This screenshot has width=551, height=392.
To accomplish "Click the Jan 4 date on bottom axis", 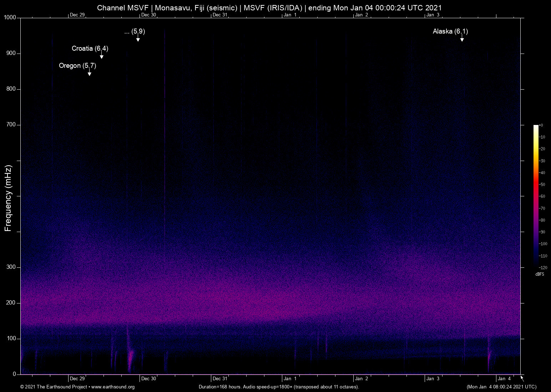I will (x=504, y=379).
